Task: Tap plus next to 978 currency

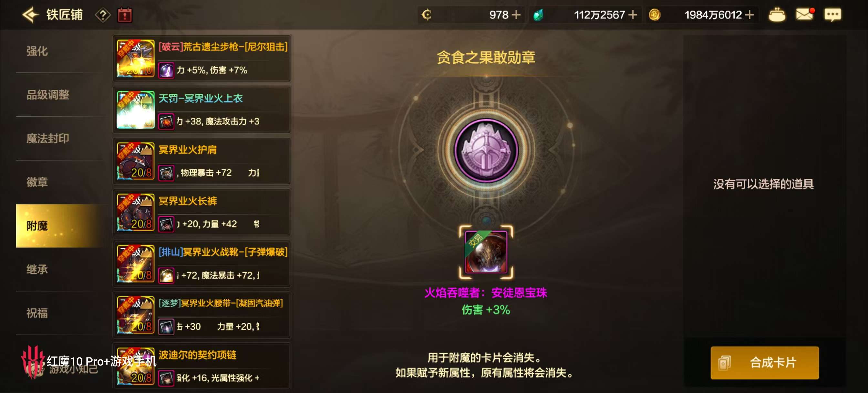Action: coord(516,15)
